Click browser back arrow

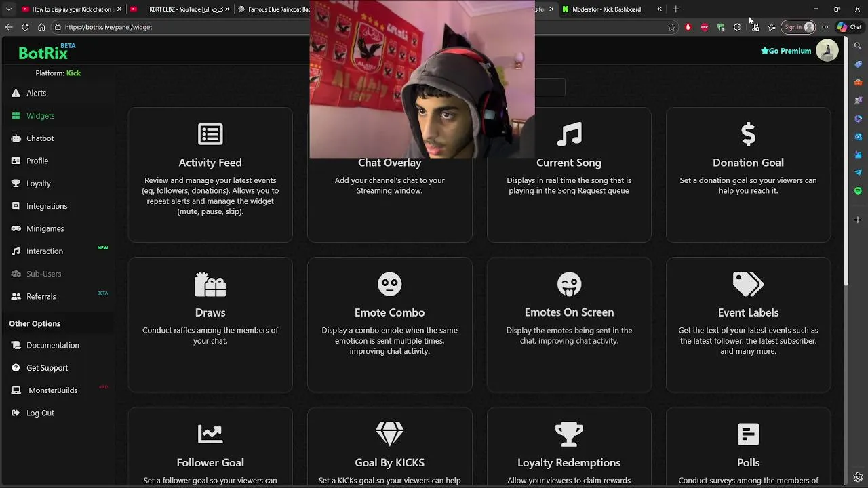click(9, 27)
